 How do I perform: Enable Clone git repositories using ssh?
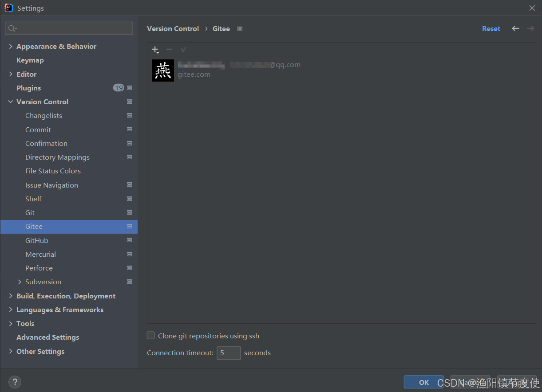(x=151, y=336)
